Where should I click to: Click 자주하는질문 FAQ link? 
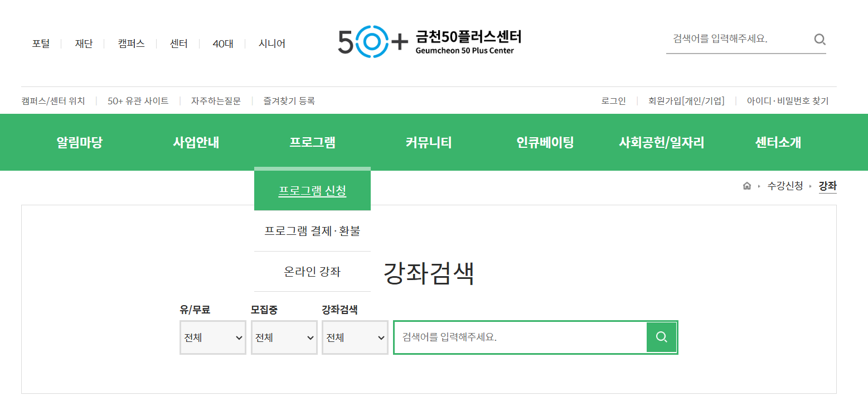coord(216,101)
